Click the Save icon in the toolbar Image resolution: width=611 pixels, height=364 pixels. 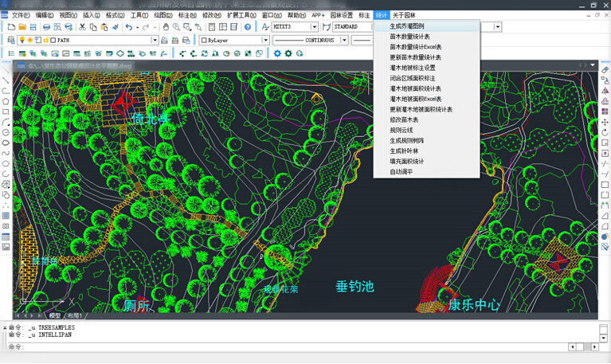[x=33, y=27]
